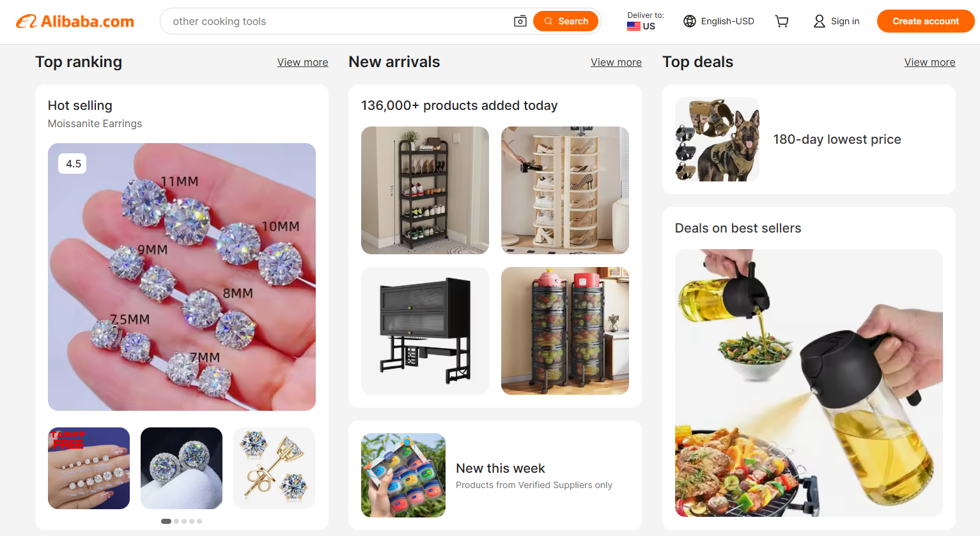View more Top deals
The width and height of the screenshot is (980, 536).
click(x=929, y=62)
